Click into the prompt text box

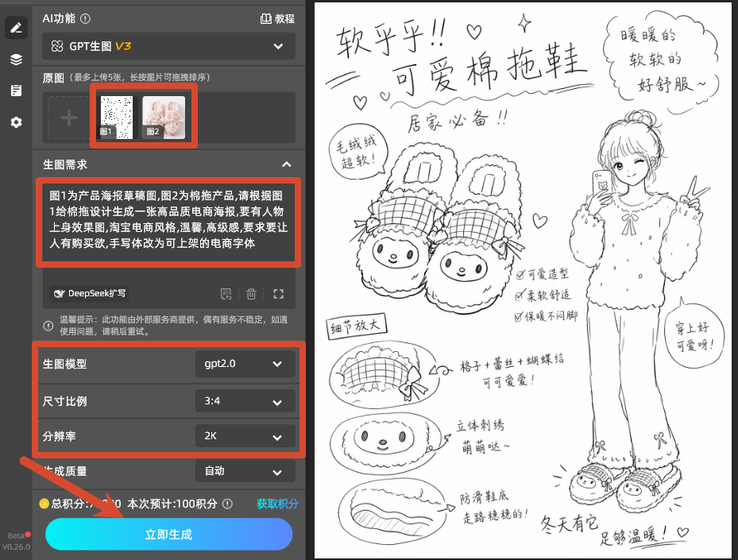pos(168,220)
